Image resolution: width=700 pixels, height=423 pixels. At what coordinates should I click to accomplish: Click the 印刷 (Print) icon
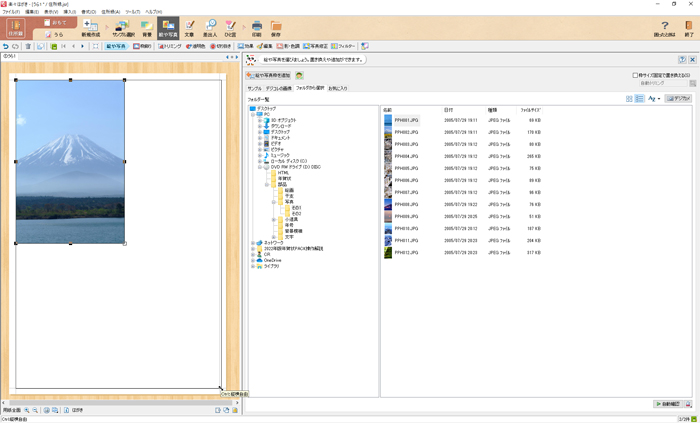(257, 27)
